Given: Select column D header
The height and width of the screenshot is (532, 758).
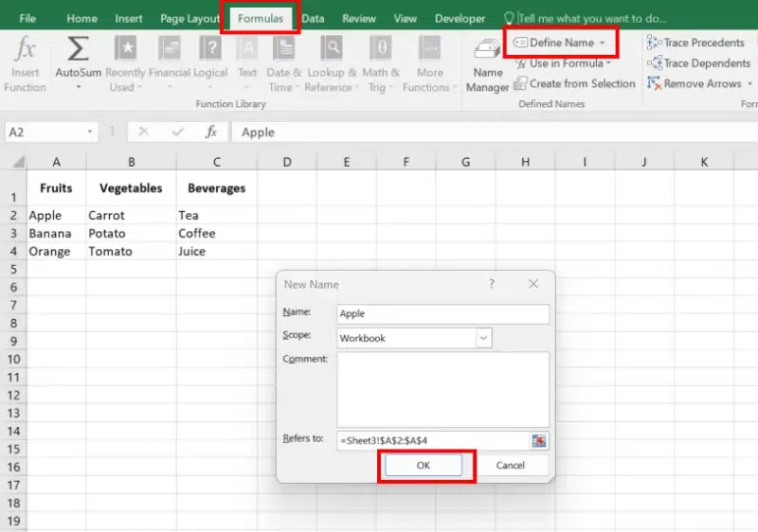Looking at the screenshot, I should click(x=287, y=162).
